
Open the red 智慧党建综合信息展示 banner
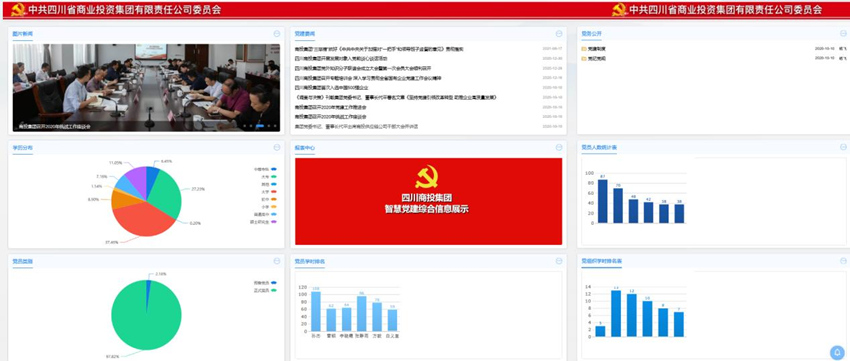428,201
